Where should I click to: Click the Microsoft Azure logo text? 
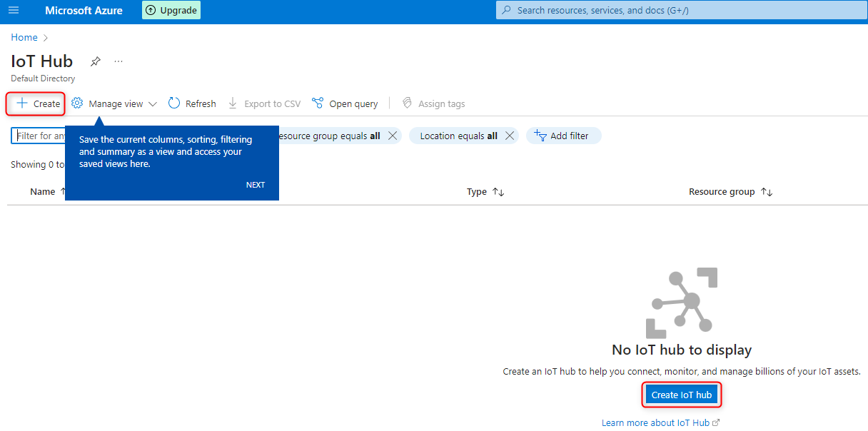pyautogui.click(x=84, y=11)
